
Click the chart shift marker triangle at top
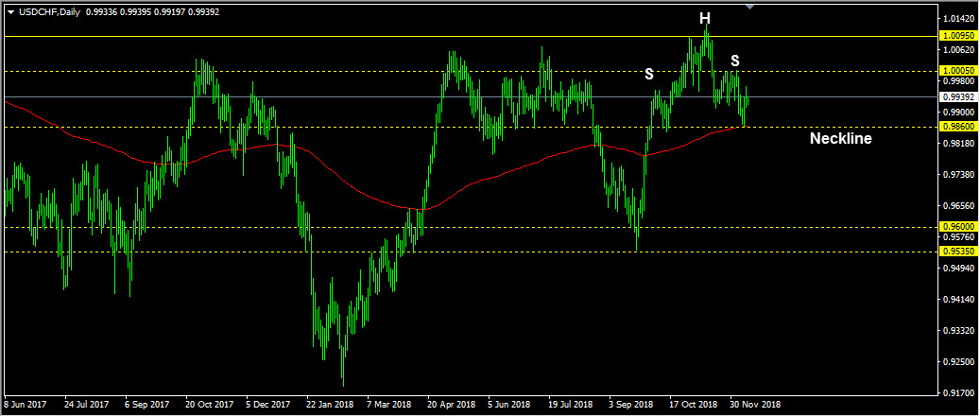[750, 7]
